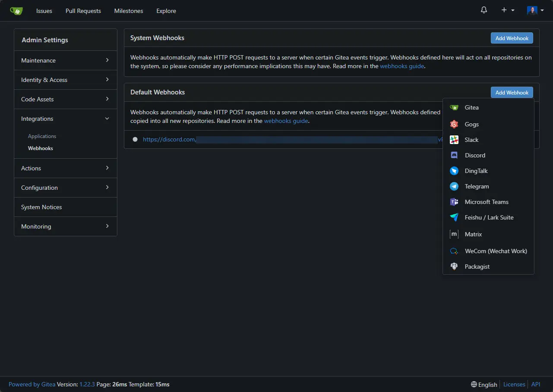Toggle the status dot on the Discord webhook
The height and width of the screenshot is (392, 553).
[x=135, y=139]
